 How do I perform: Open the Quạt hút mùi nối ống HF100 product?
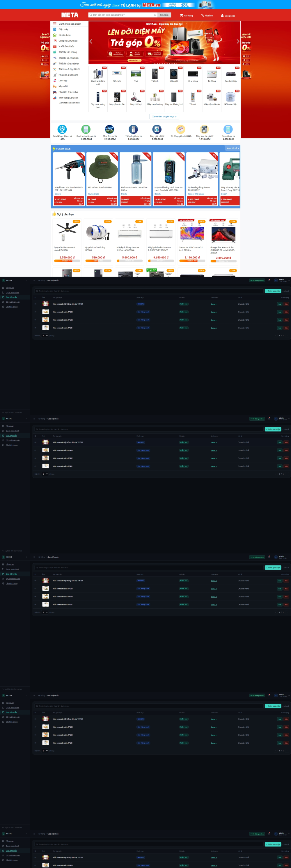click(x=98, y=241)
